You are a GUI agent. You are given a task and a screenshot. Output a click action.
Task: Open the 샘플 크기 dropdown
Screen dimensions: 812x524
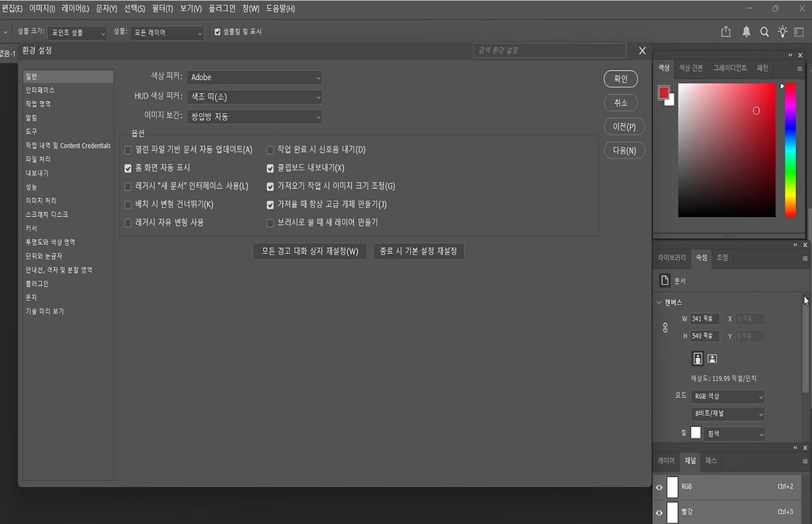click(x=78, y=33)
